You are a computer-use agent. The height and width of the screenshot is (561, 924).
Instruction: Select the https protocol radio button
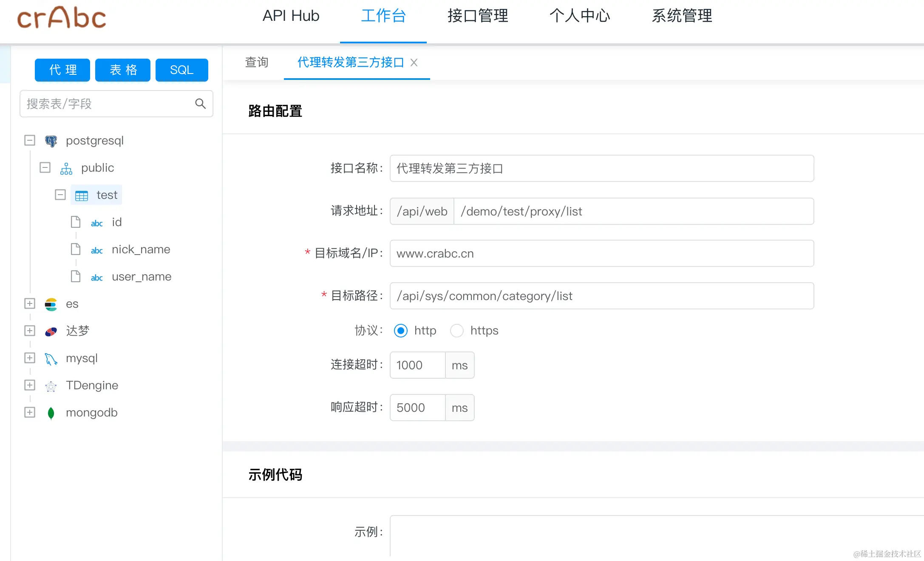[457, 331]
